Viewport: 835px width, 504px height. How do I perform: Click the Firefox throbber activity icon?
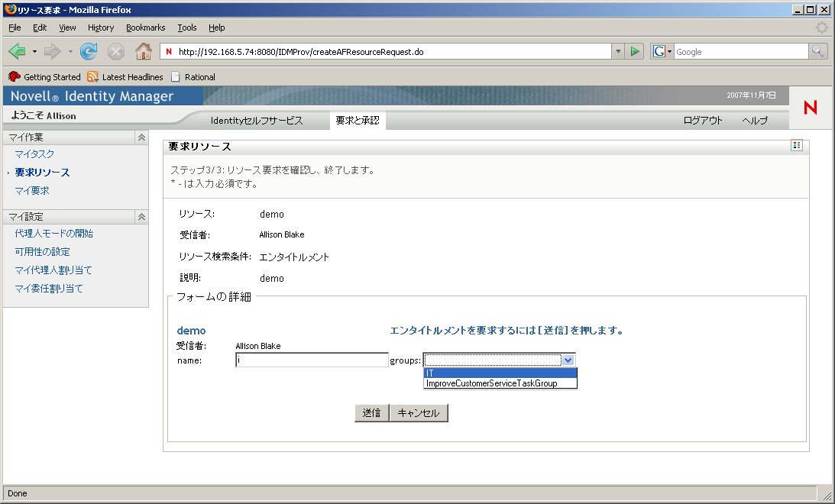tap(822, 27)
